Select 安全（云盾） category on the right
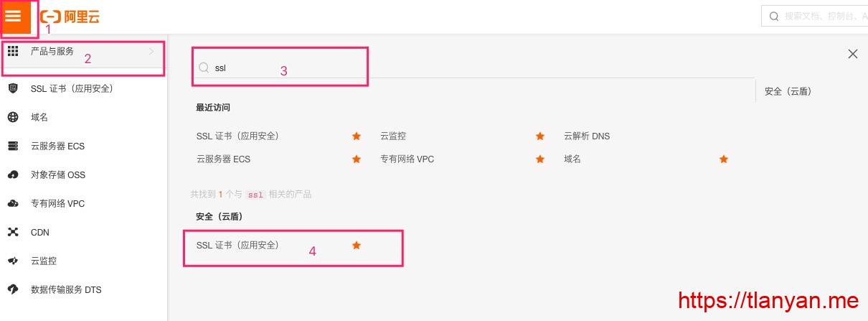This screenshot has height=321, width=868. coord(788,91)
